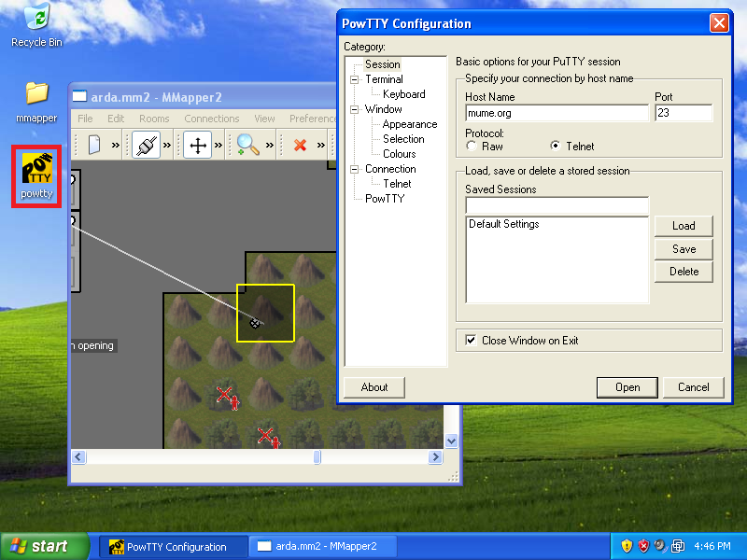Click the Saved Sessions name field
Screen dimensions: 747x560
click(557, 205)
